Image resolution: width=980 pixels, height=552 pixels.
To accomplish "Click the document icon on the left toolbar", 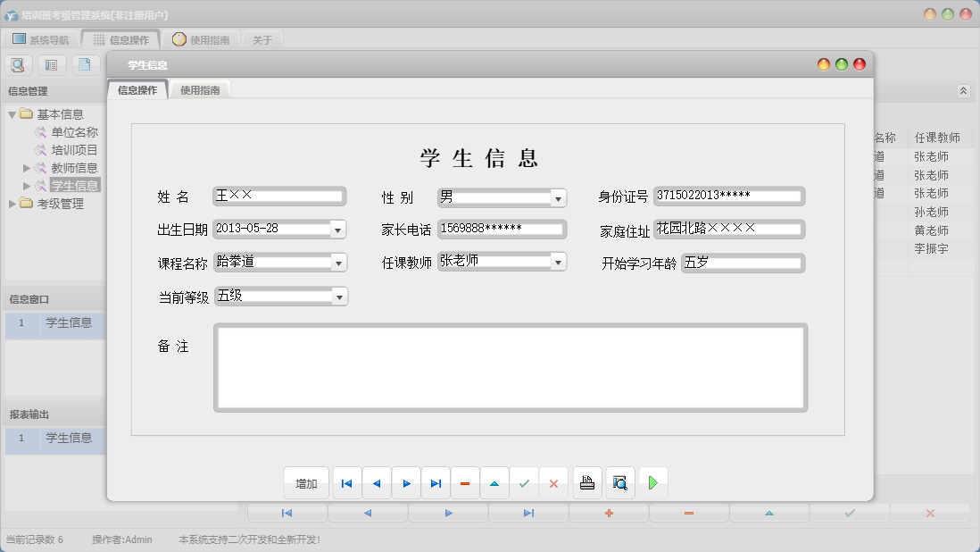I will [83, 64].
